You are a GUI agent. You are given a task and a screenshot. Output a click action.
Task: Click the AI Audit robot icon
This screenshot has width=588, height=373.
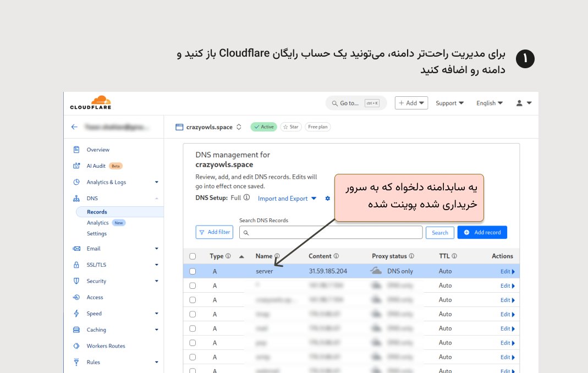point(76,166)
